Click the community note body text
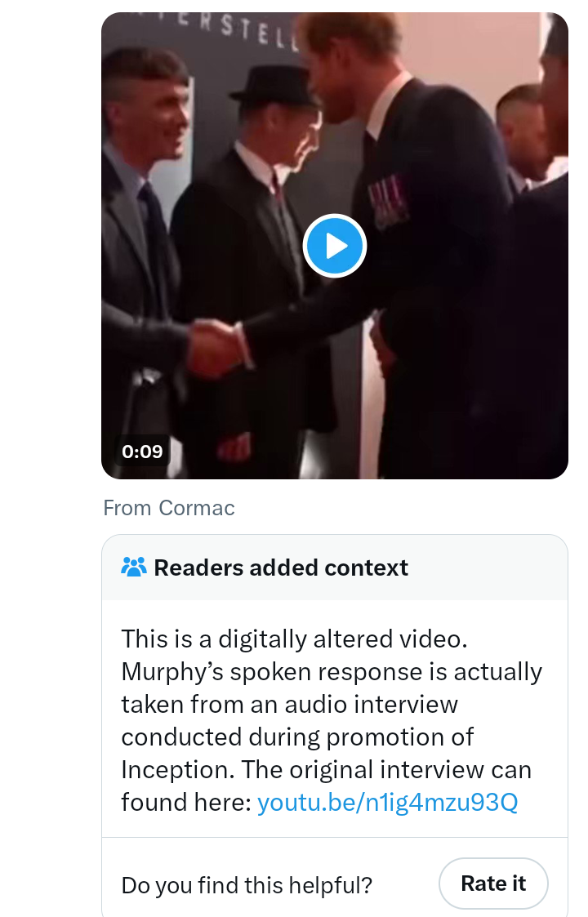Image resolution: width=588 pixels, height=917 pixels. (331, 720)
